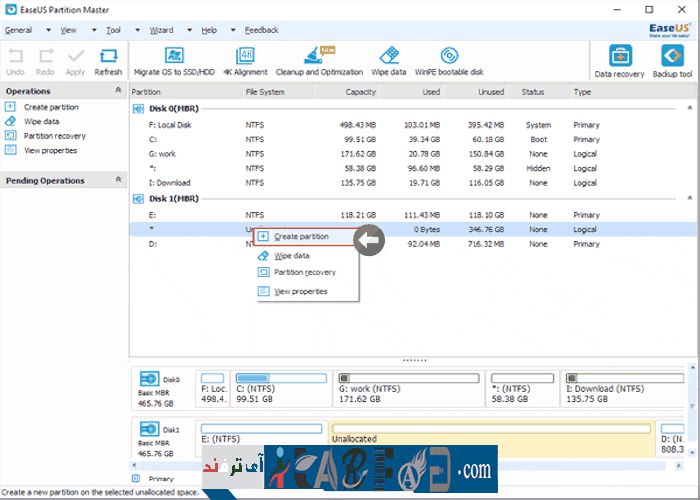The height and width of the screenshot is (500, 700).
Task: Open WinPE bootable disk creator
Action: click(449, 56)
